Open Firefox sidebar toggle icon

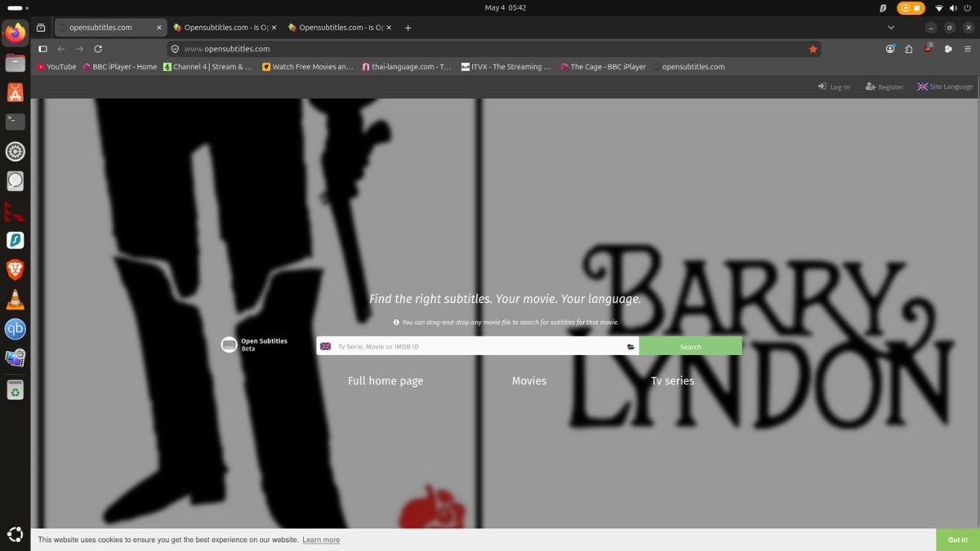(43, 49)
